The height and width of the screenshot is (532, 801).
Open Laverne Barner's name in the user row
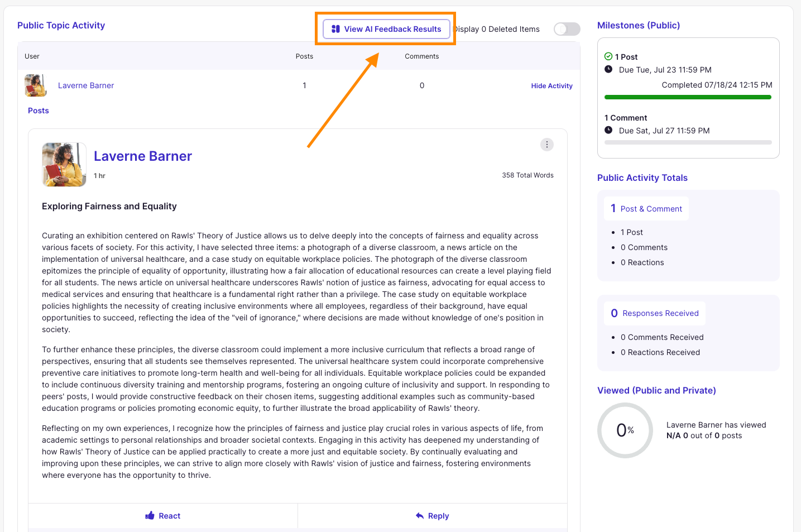(86, 85)
